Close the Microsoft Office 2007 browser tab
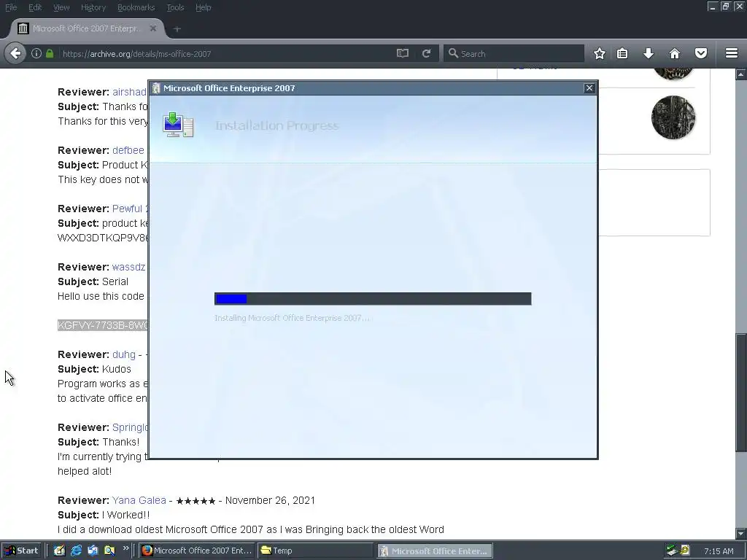 (x=153, y=28)
